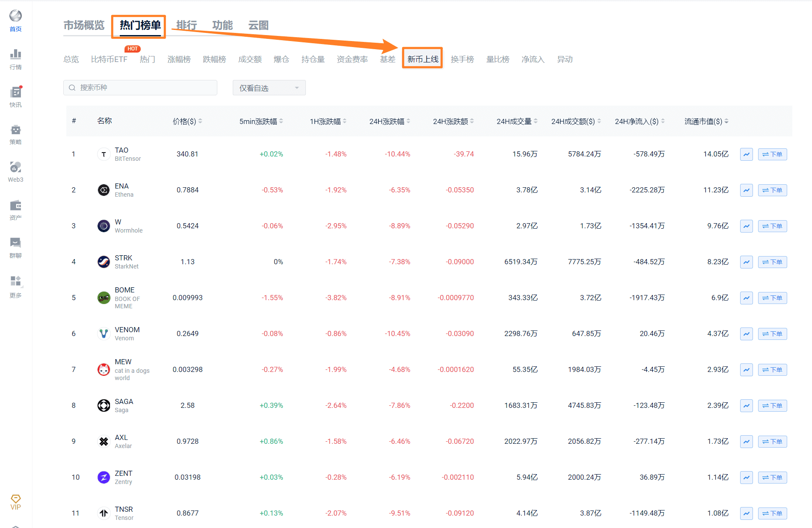The image size is (812, 528).
Task: Click 下单 button for VENOM
Action: click(x=772, y=334)
